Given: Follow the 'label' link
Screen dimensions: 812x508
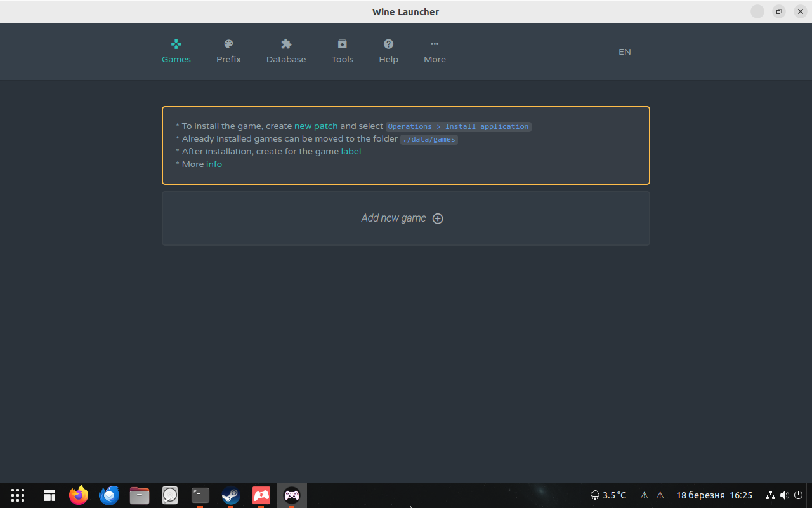Looking at the screenshot, I should pos(351,151).
